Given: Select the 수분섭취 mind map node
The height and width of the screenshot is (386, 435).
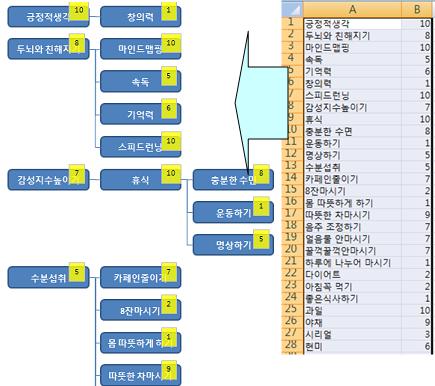Looking at the screenshot, I should pyautogui.click(x=48, y=277).
